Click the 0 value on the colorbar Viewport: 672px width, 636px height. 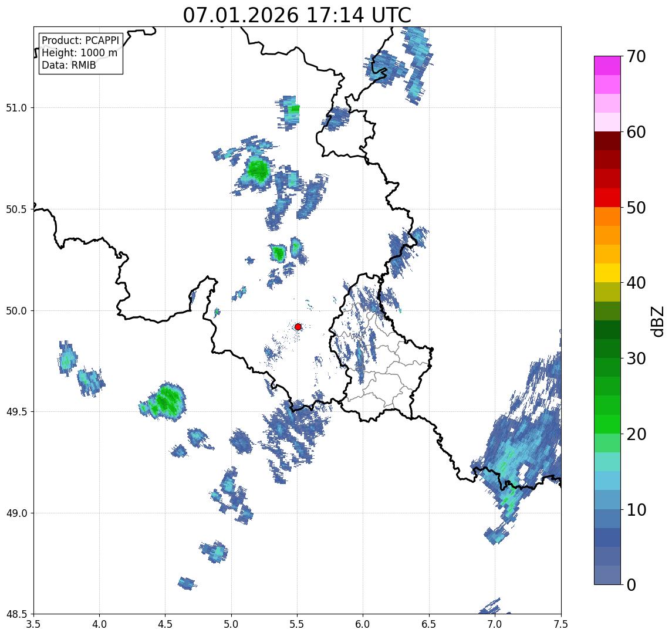[632, 584]
